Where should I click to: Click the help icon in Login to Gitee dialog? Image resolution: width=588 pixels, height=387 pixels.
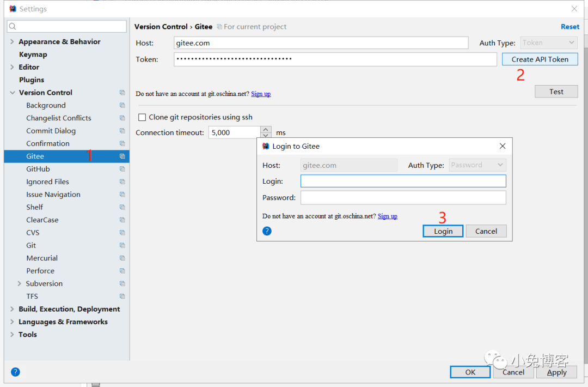[267, 231]
